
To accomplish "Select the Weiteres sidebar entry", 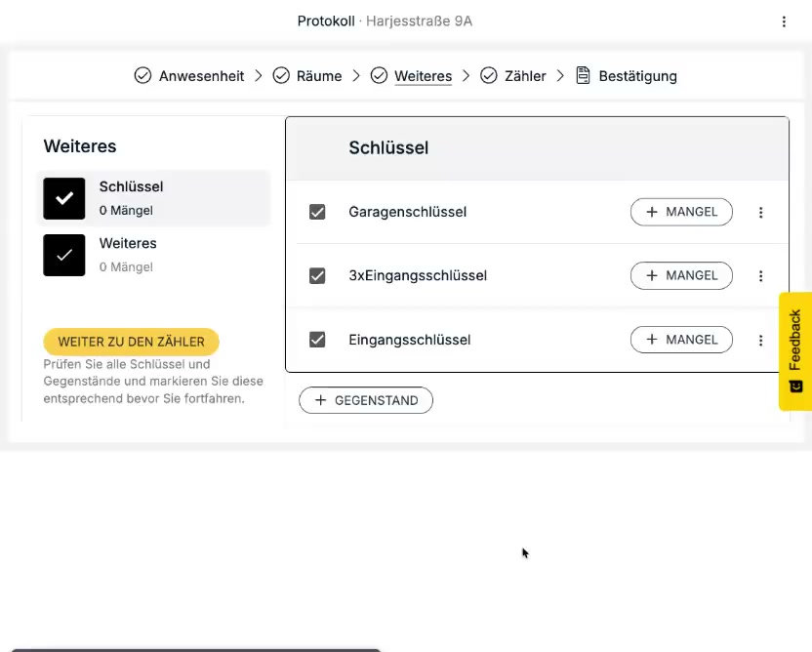I will (128, 244).
